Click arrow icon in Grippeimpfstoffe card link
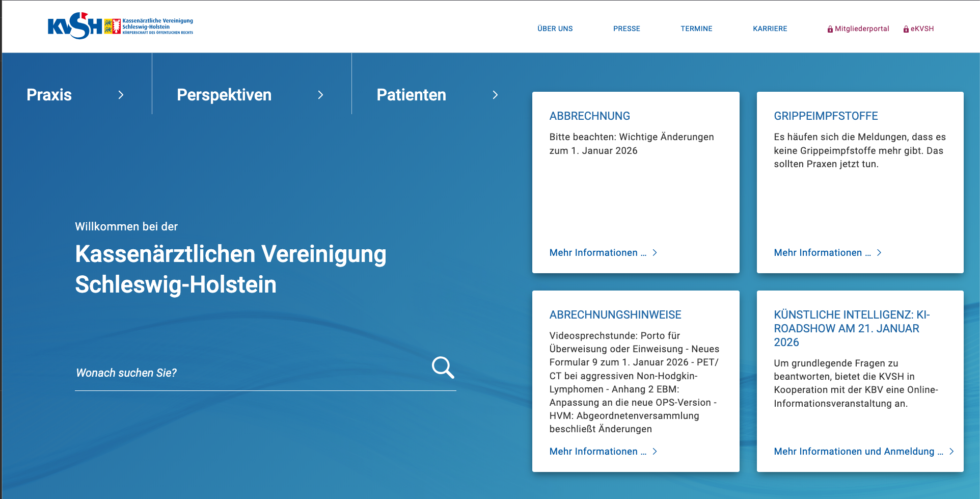The width and height of the screenshot is (980, 499). click(879, 253)
